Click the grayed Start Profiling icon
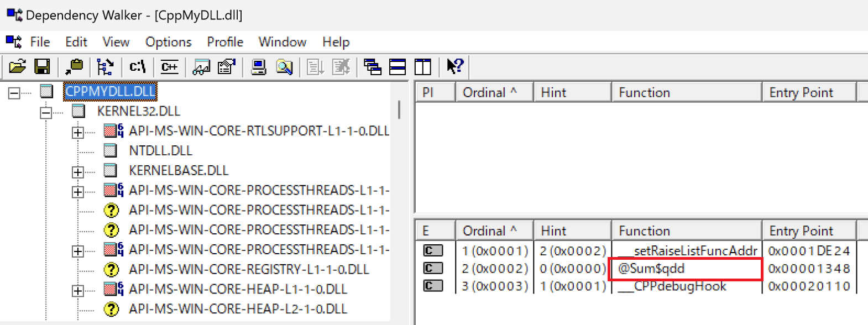Screen dimensions: 868x325 tap(316, 67)
